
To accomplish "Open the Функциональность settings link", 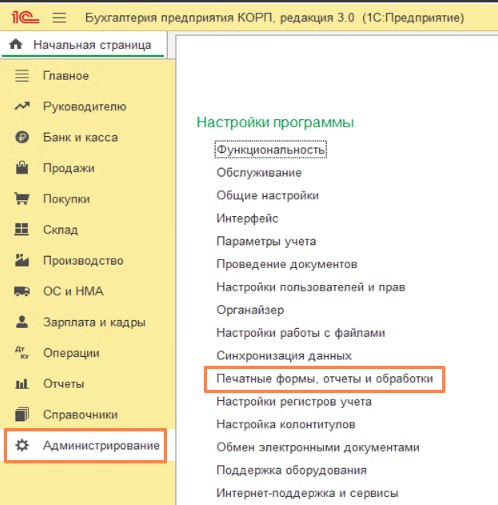I will click(x=270, y=150).
